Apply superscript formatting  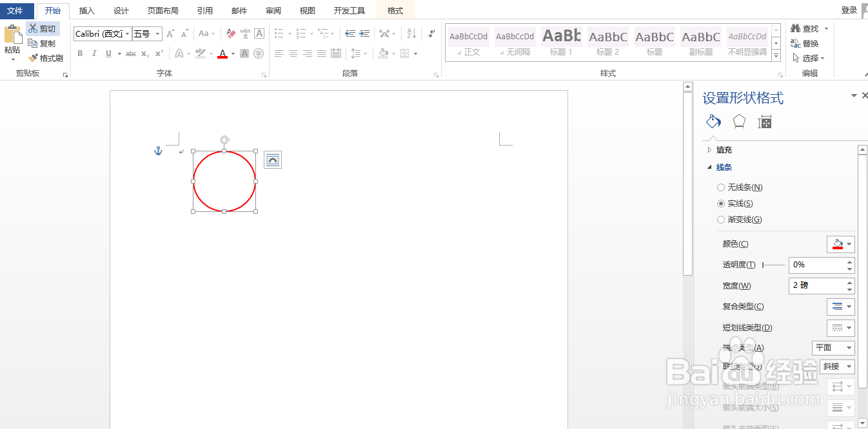click(159, 53)
